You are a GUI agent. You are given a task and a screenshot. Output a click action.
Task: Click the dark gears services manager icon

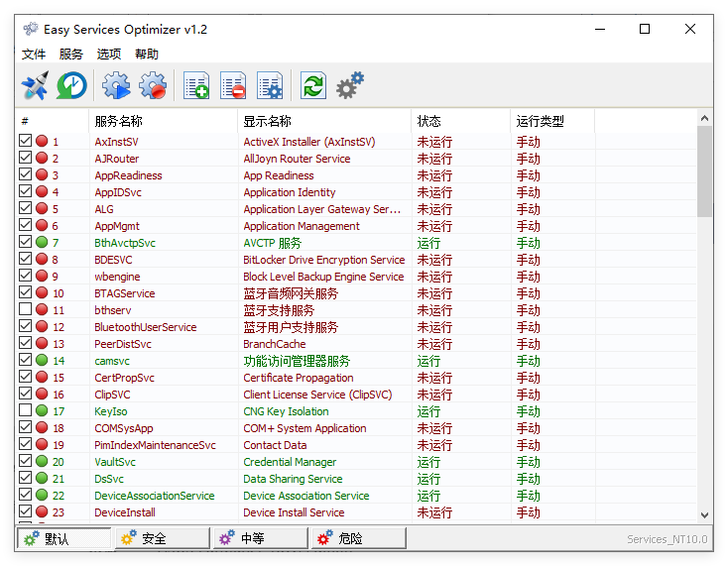click(350, 85)
